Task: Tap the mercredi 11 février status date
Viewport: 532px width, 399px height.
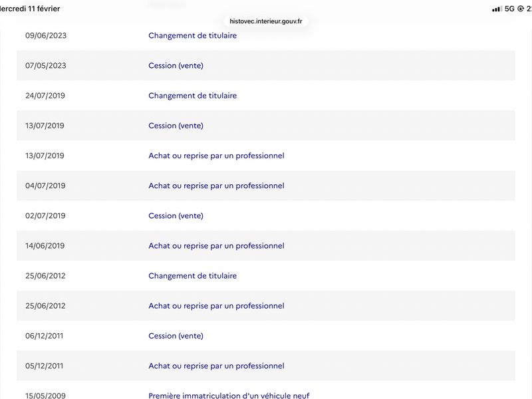Action: click(x=30, y=9)
